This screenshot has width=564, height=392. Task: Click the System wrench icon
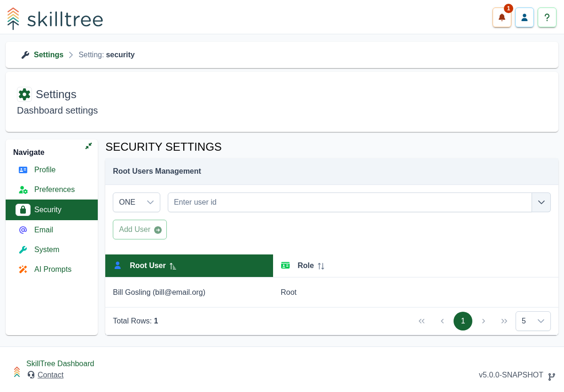tap(23, 250)
